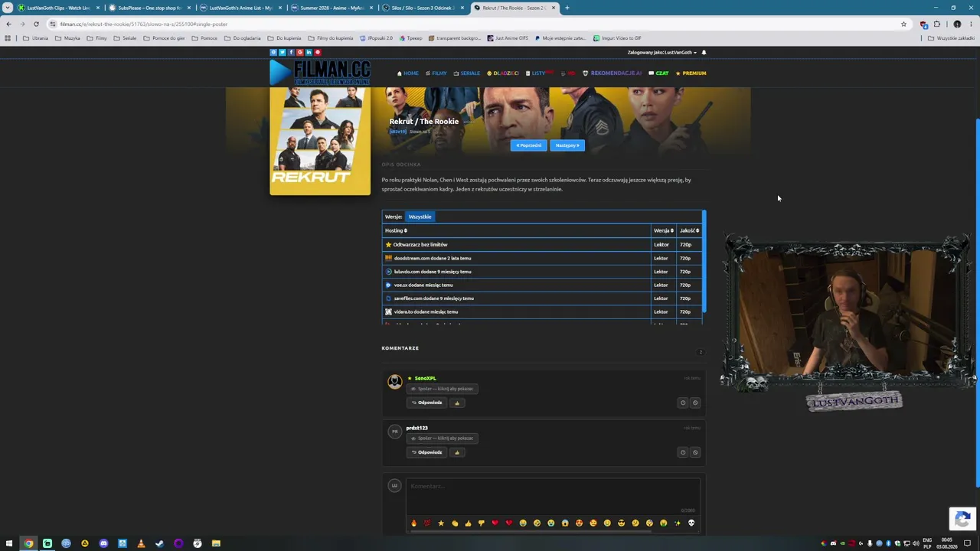The width and height of the screenshot is (980, 551).
Task: Open Steam from the taskbar
Action: tap(159, 543)
